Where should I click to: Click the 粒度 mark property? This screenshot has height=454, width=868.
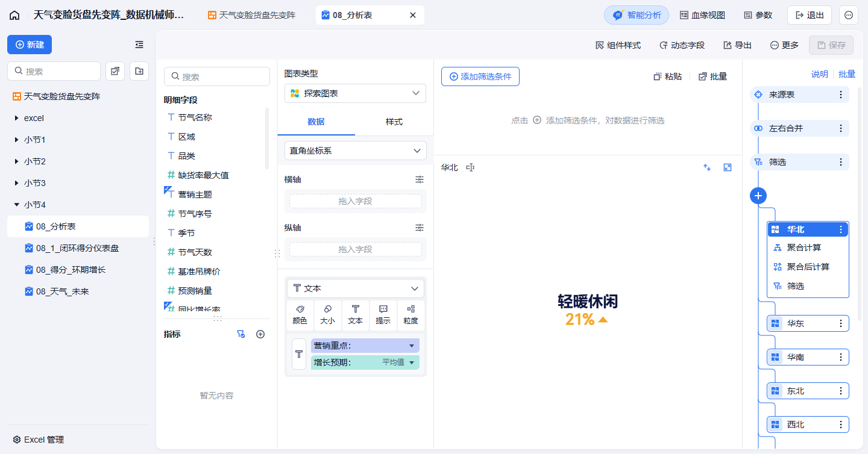coord(411,316)
